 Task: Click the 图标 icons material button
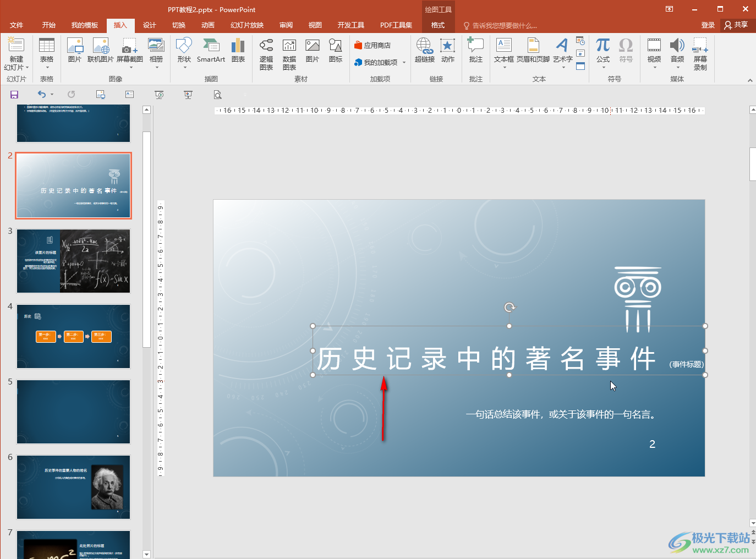(x=336, y=51)
